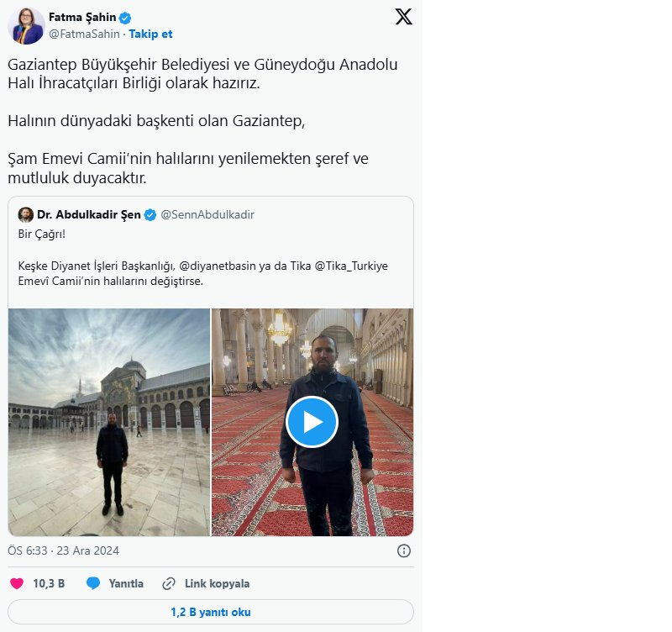This screenshot has height=632, width=672.
Task: Follow with the Takip et link
Action: (x=150, y=34)
